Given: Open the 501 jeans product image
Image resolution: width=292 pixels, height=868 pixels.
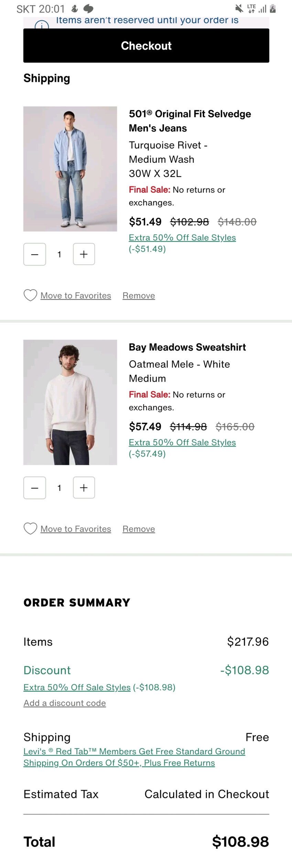Looking at the screenshot, I should tap(70, 169).
